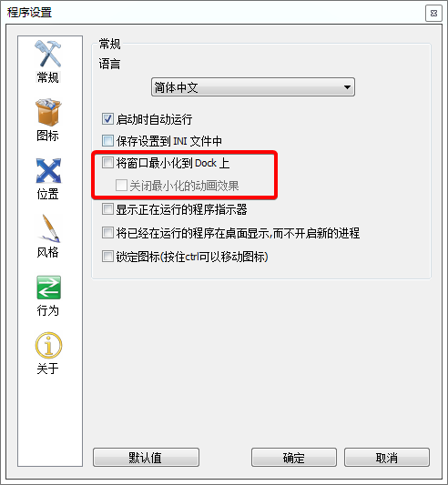Tick 将已经在运行的程序在桌面显示 checkbox

click(107, 233)
